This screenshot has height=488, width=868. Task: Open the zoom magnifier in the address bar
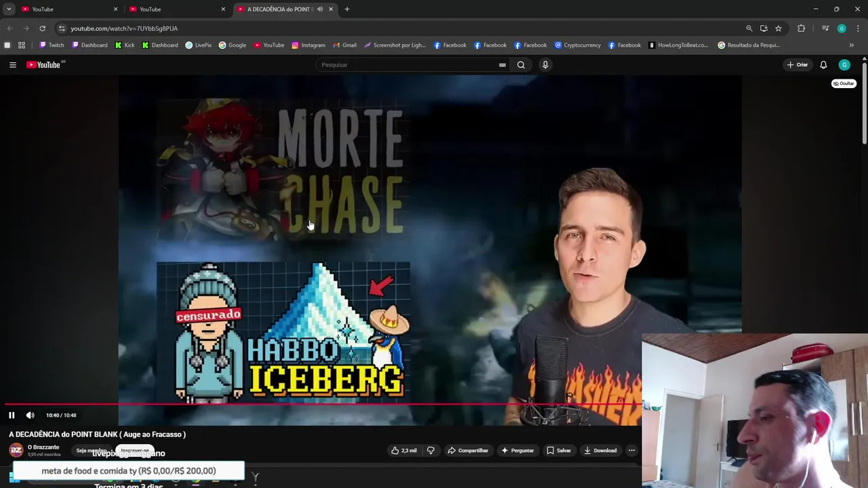[749, 28]
